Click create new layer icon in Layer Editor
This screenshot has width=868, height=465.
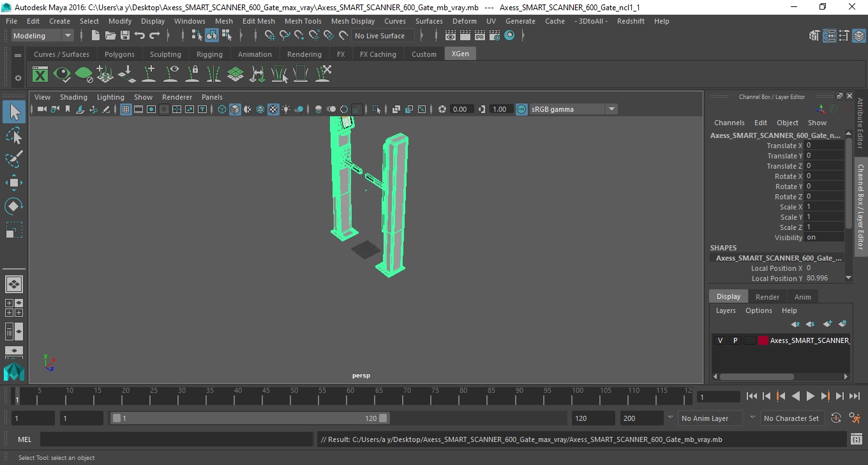pyautogui.click(x=828, y=324)
